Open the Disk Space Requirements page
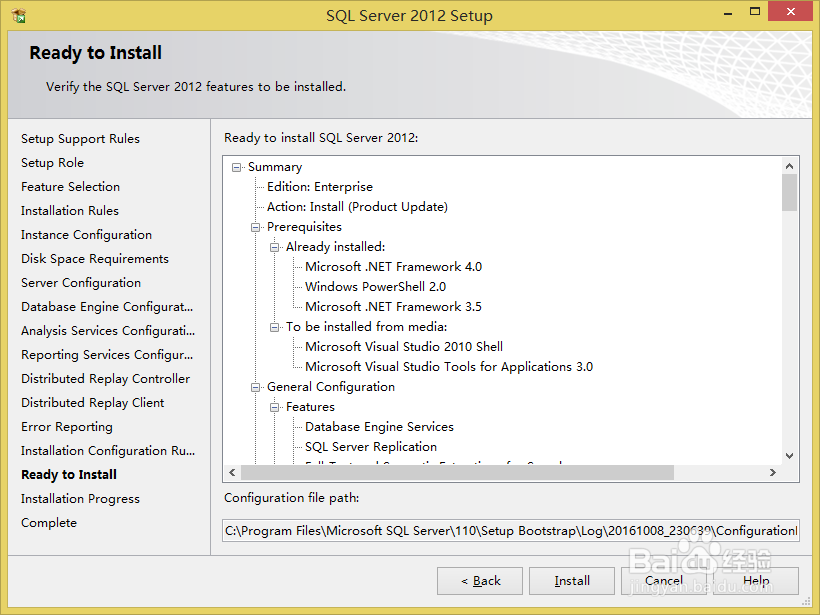The height and width of the screenshot is (615, 820). pyautogui.click(x=94, y=258)
